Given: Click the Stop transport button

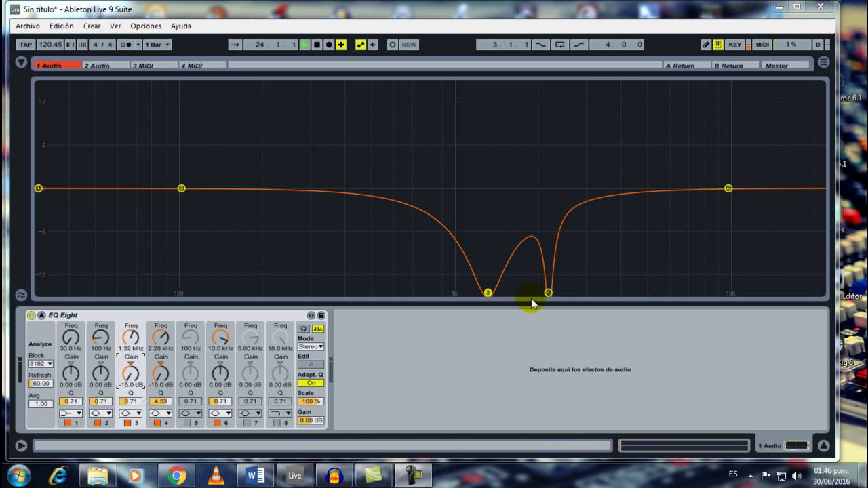Looking at the screenshot, I should pyautogui.click(x=317, y=45).
